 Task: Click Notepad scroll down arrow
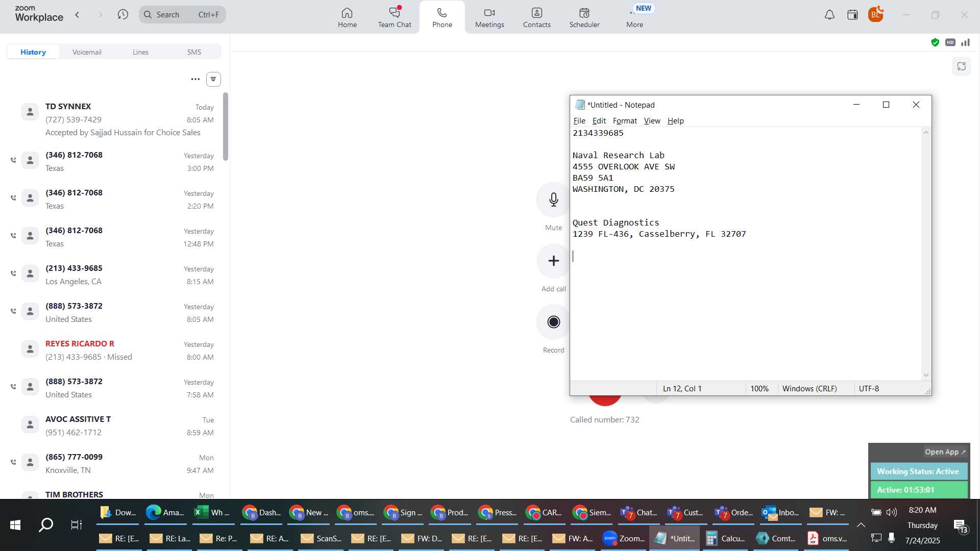click(926, 375)
